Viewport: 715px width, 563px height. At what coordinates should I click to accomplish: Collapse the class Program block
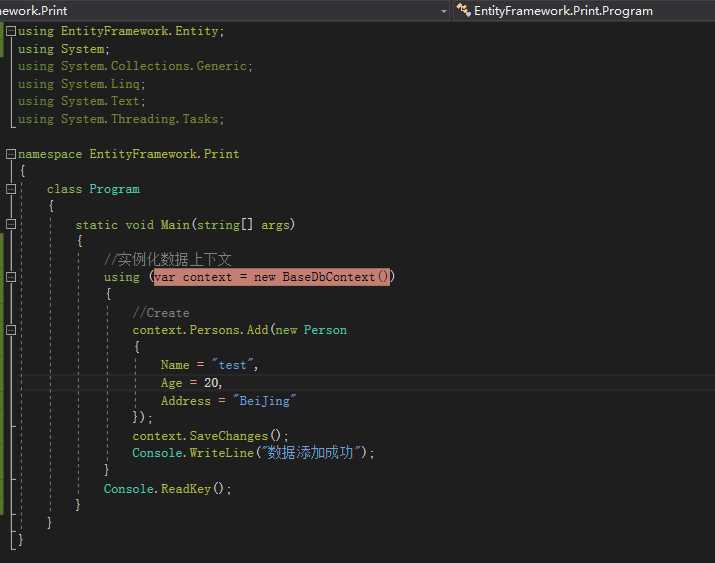(x=11, y=189)
